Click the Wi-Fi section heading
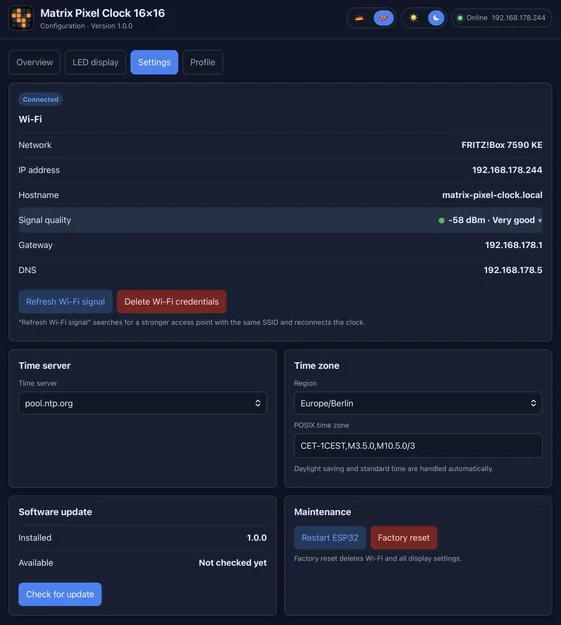The height and width of the screenshot is (625, 561). click(x=30, y=119)
